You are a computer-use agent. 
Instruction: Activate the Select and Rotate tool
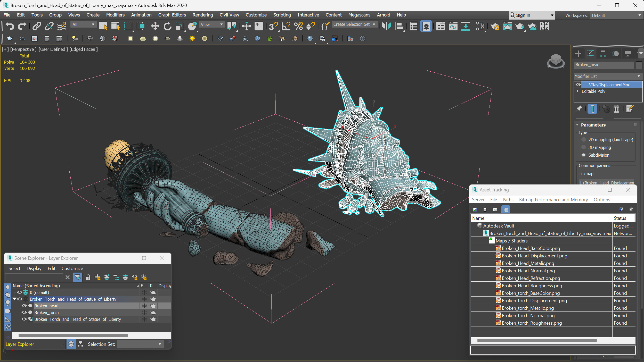[167, 26]
